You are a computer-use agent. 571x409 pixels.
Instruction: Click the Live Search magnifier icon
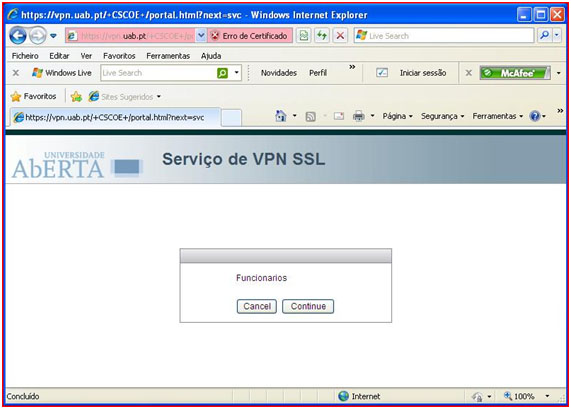point(544,35)
